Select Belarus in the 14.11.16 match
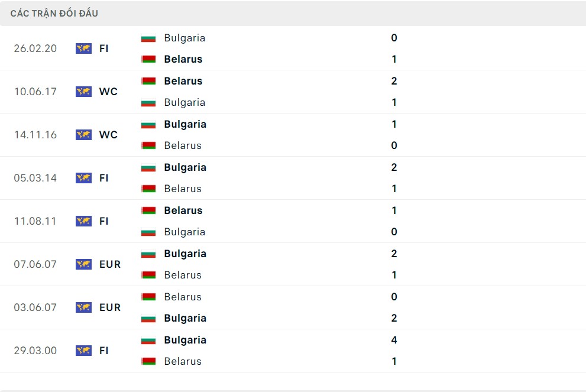586x392 pixels. coord(183,145)
